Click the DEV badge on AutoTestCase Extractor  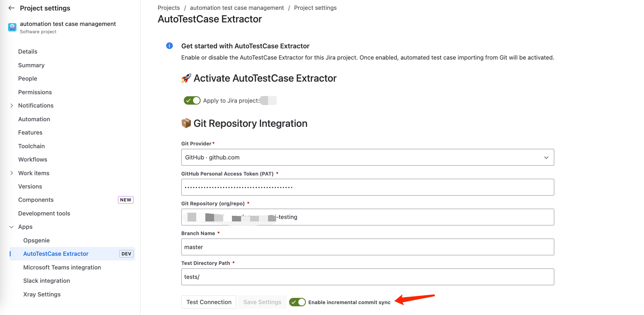click(x=126, y=254)
